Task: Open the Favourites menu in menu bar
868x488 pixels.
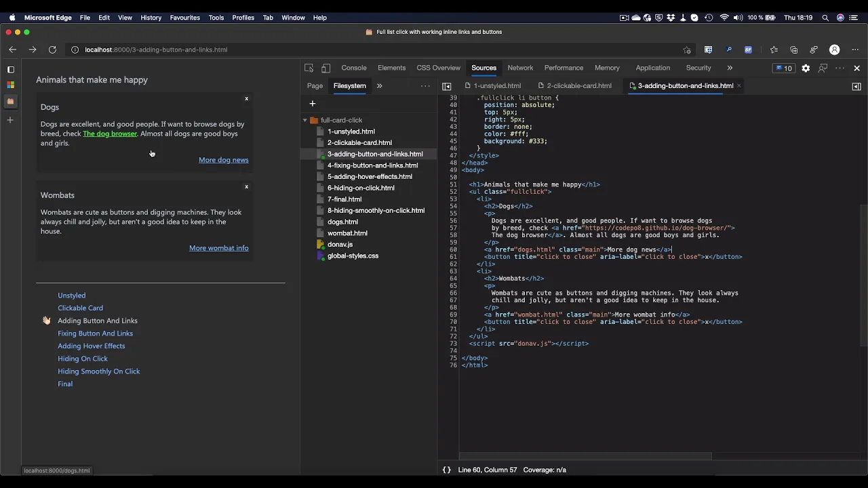Action: [x=184, y=18]
